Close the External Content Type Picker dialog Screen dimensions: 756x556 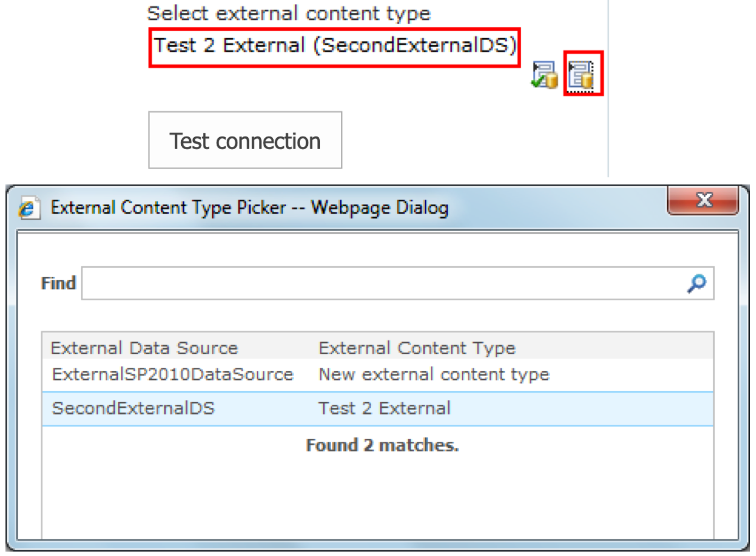[703, 200]
